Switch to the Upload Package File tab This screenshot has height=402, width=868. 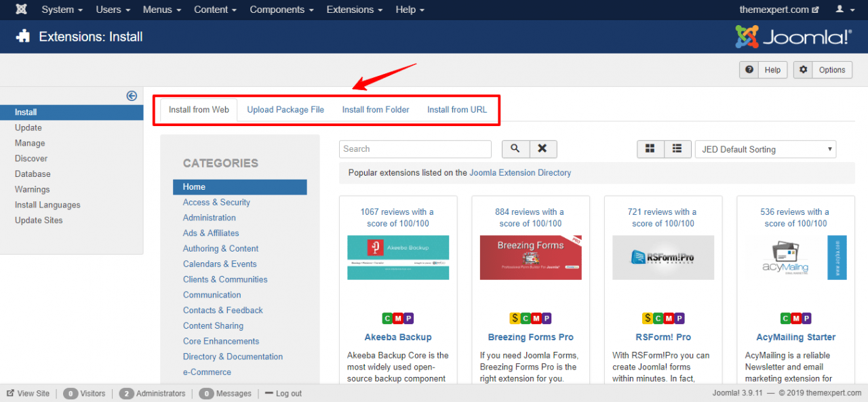pos(285,108)
